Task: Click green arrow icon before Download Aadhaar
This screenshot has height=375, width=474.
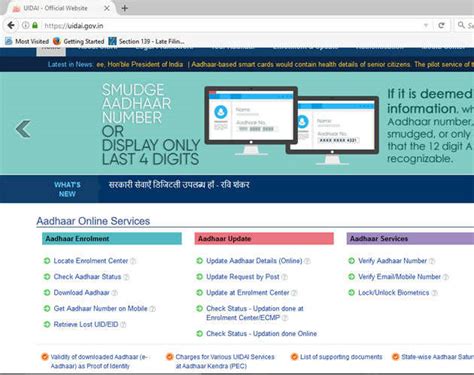Action: tap(47, 293)
